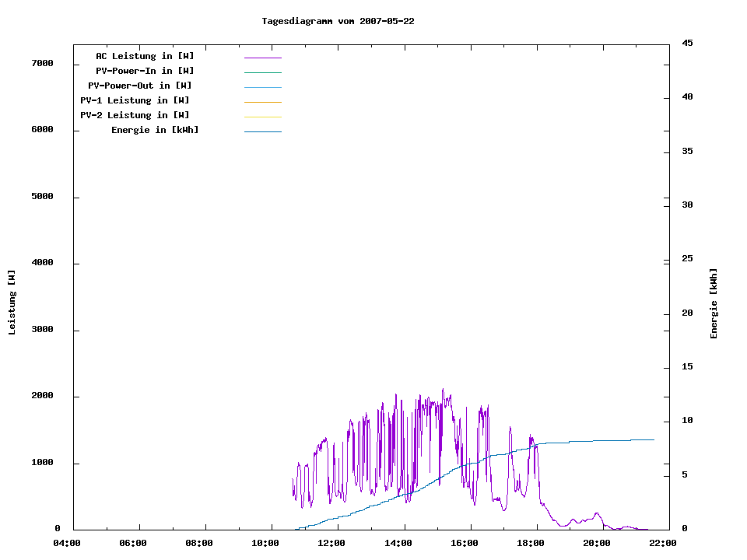Click the Energie [kWh] right axis title

pos(714,303)
